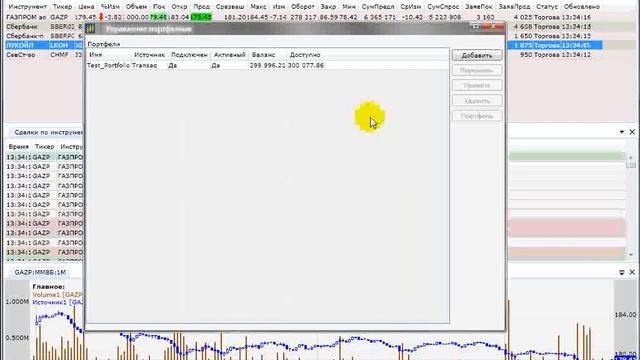This screenshot has width=640, height=360.
Task: Maximize the portfolio management dialog
Action: [476, 27]
